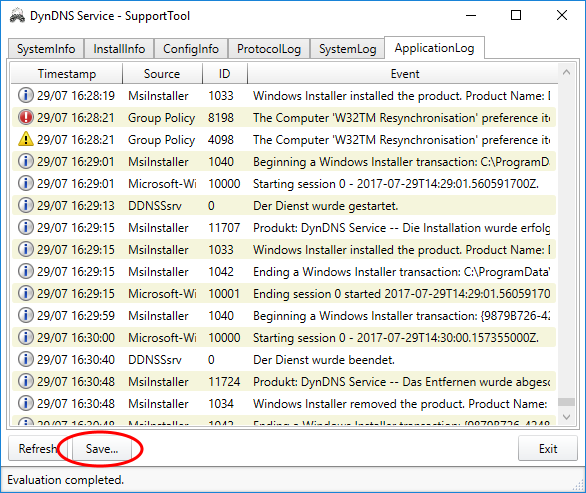Click ID cell '4098'
The image size is (586, 493).
tap(221, 140)
